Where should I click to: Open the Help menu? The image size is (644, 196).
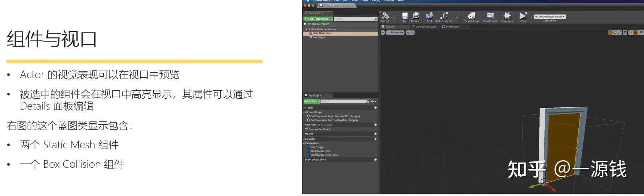pyautogui.click(x=400, y=1)
